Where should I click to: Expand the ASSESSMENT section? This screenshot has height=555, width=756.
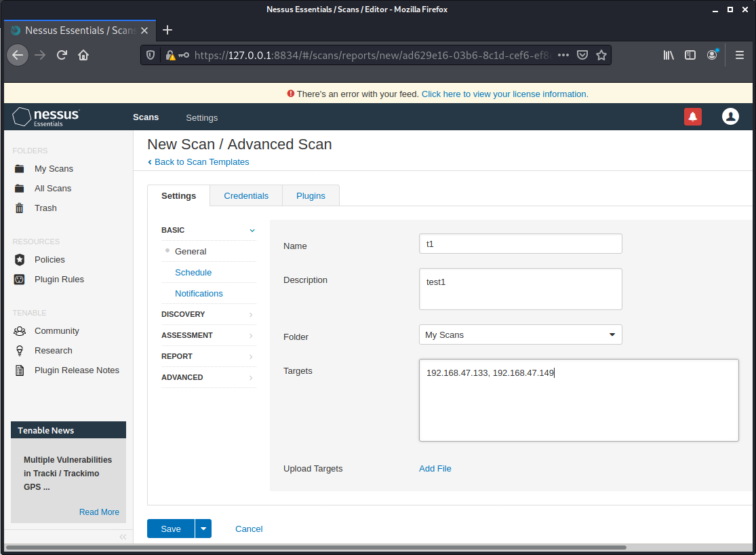(x=208, y=335)
